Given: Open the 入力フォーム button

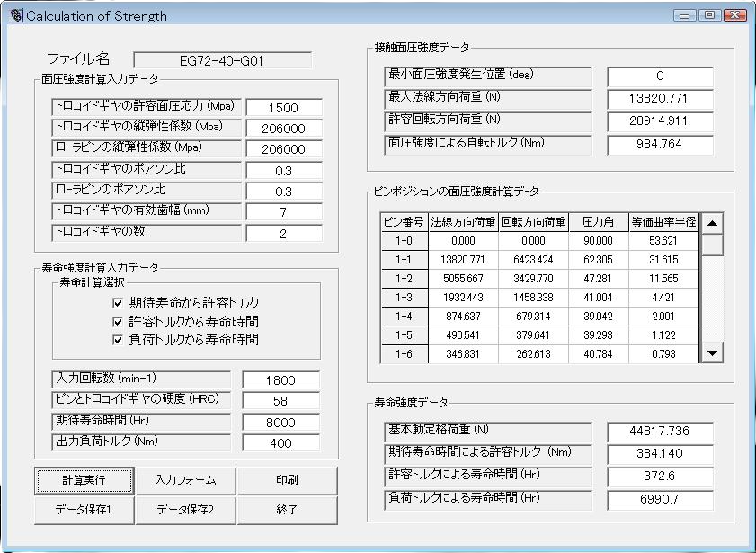Looking at the screenshot, I should tap(186, 480).
